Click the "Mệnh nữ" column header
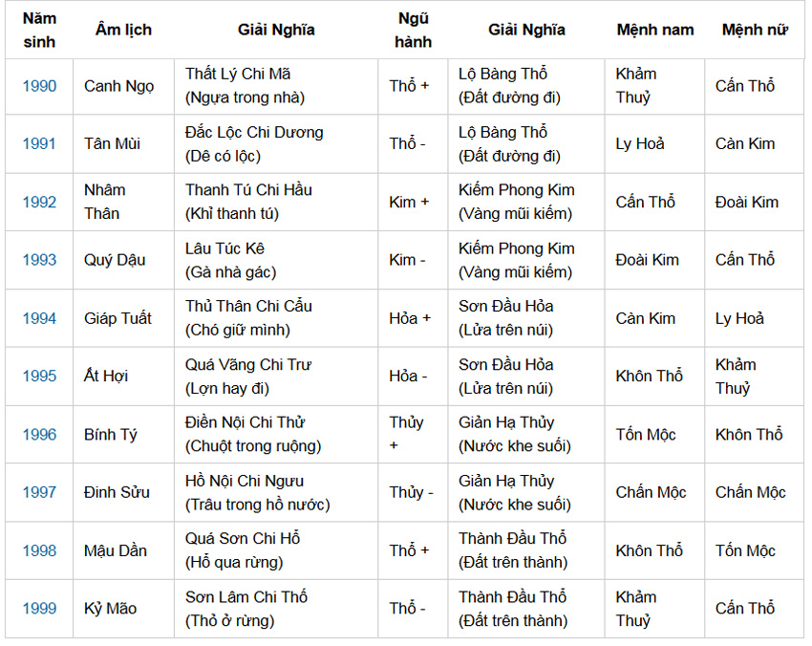Screen dimensions: 812x646 pyautogui.click(x=755, y=31)
